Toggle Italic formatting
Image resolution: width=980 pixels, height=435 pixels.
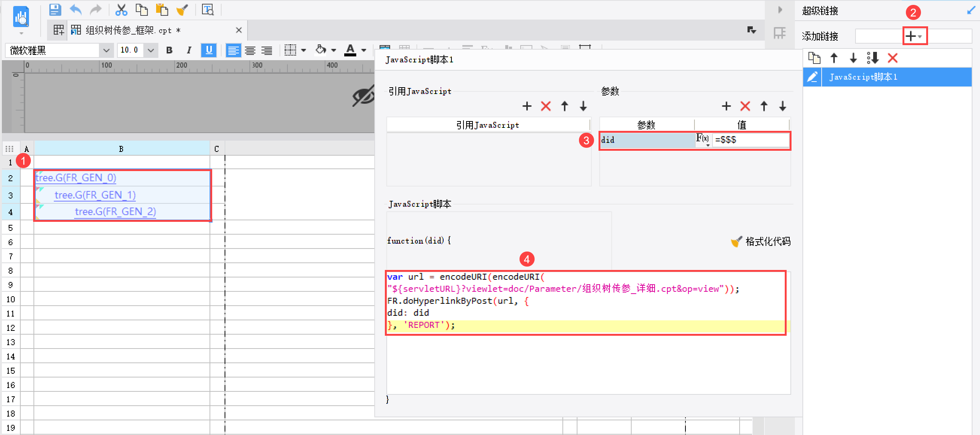pyautogui.click(x=189, y=50)
